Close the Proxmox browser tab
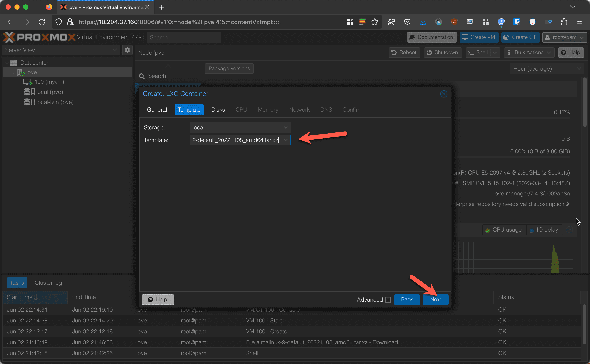Viewport: 590px width, 364px height. pyautogui.click(x=147, y=7)
